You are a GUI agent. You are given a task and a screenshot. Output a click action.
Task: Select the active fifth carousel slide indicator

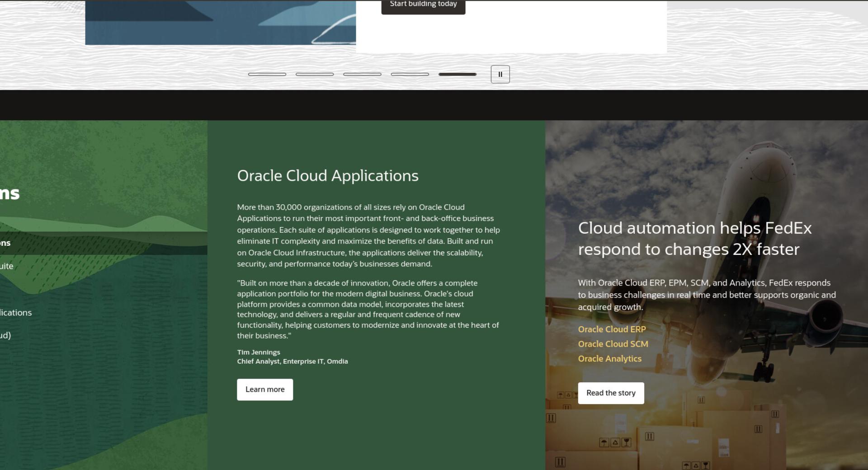(458, 74)
